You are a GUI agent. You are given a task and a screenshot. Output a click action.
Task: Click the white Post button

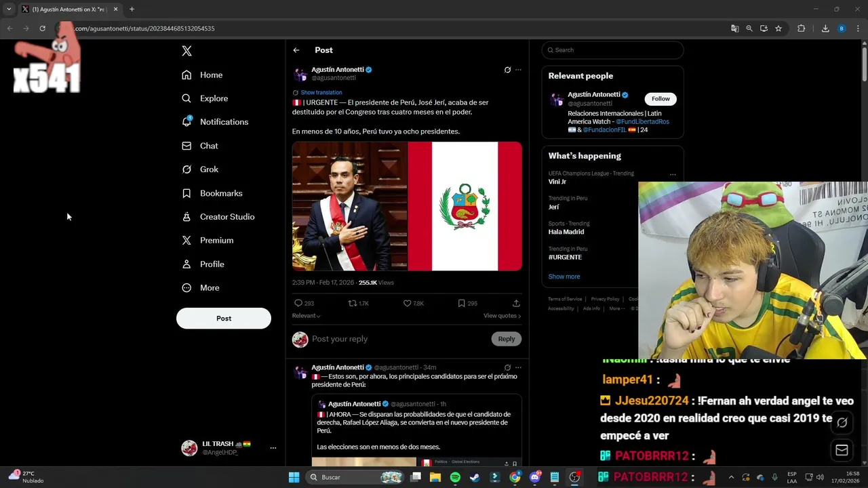pos(224,319)
